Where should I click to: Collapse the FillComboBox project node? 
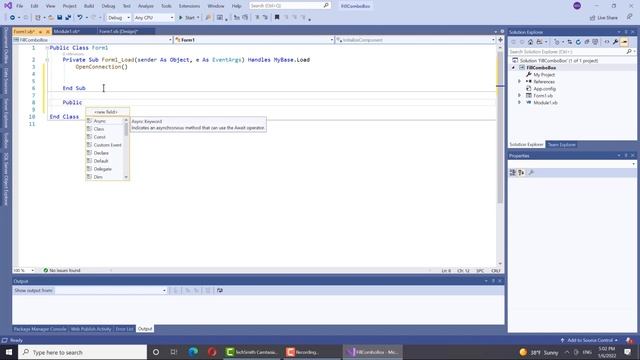pyautogui.click(x=513, y=68)
